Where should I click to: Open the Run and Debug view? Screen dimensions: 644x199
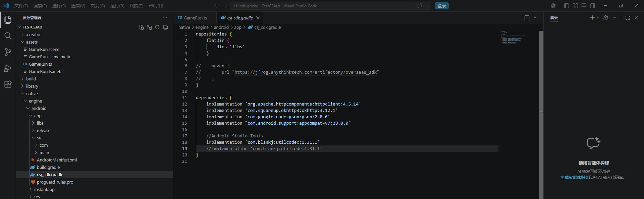8,68
